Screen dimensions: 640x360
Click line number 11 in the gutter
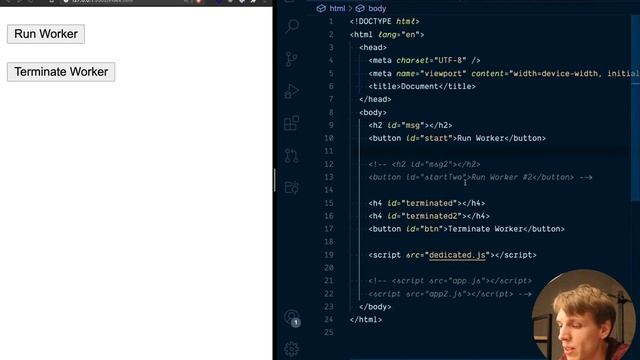[x=329, y=151]
